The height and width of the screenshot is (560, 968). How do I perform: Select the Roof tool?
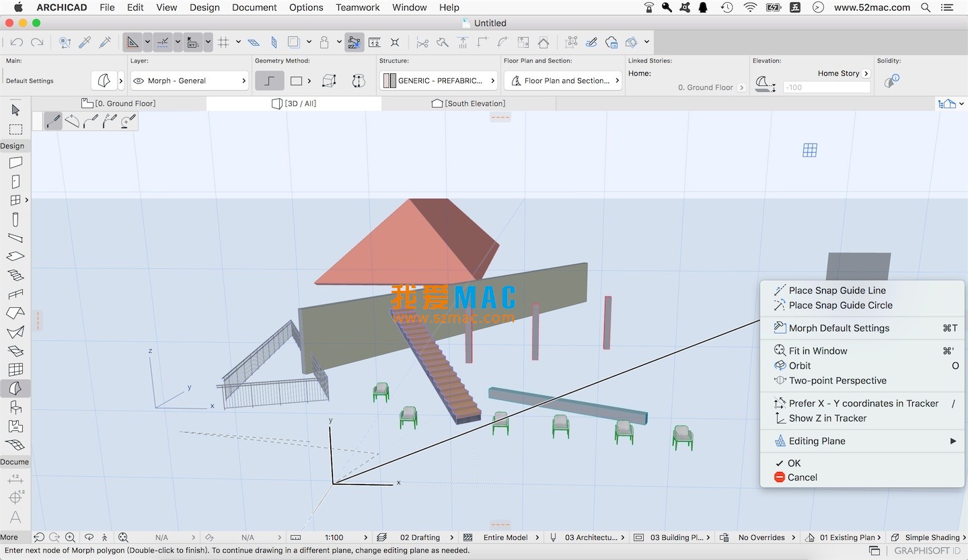point(15,313)
